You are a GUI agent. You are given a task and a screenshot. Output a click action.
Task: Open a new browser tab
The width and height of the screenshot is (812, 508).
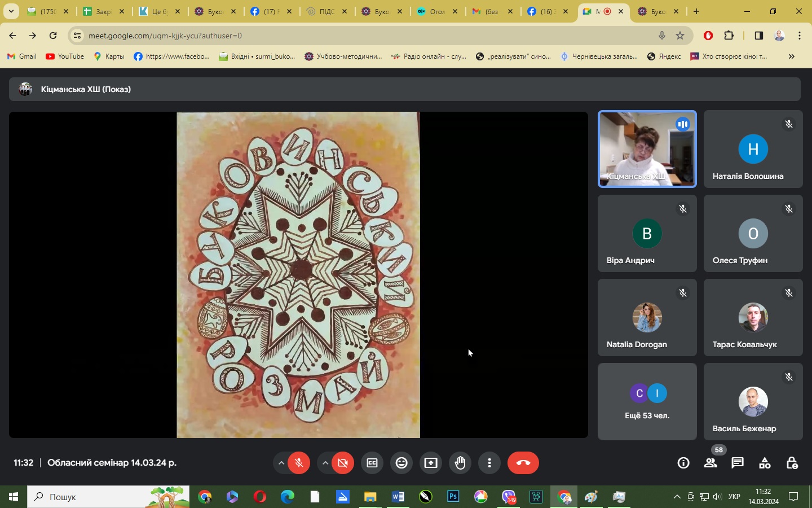pos(696,11)
